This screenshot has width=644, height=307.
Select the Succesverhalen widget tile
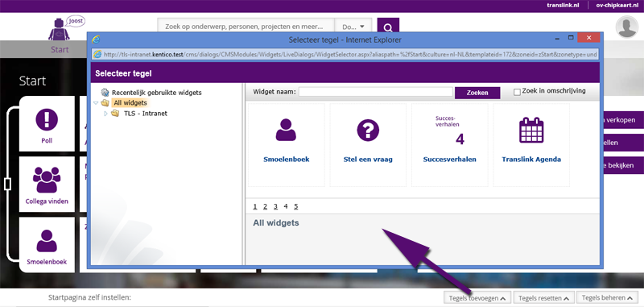coord(450,145)
